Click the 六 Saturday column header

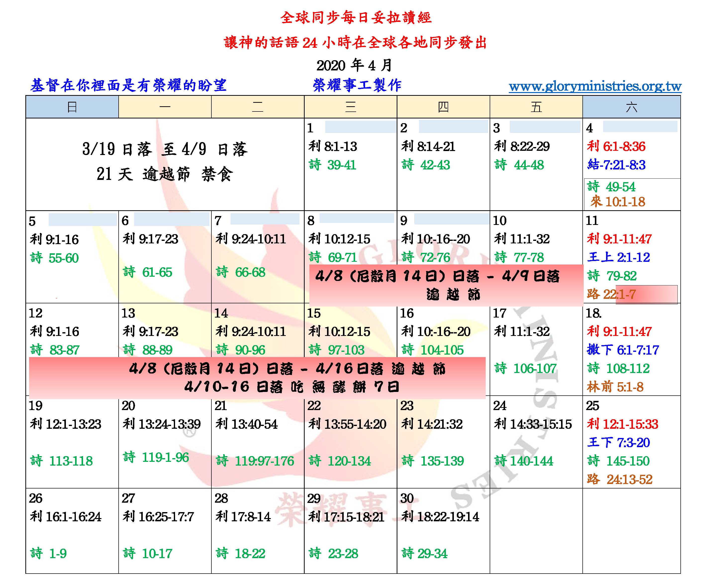coord(631,107)
